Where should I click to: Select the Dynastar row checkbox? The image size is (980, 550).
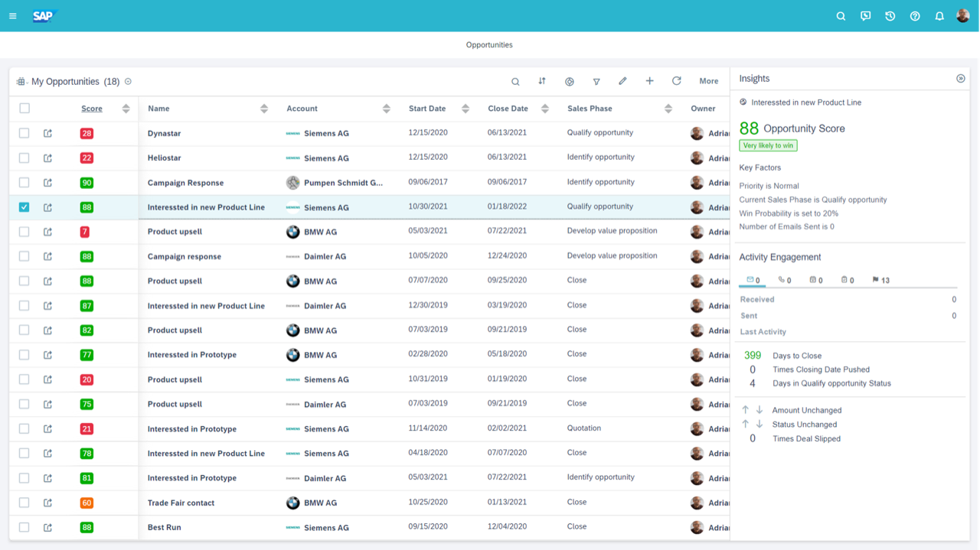click(24, 133)
